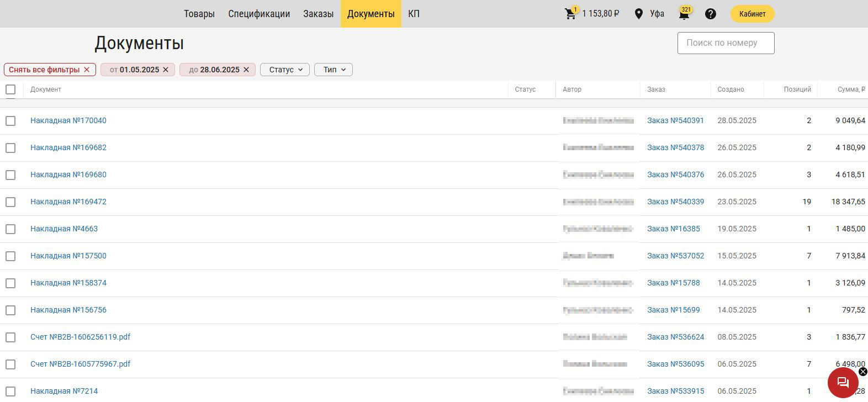
Task: Expand the Статус filter dropdown
Action: [285, 70]
